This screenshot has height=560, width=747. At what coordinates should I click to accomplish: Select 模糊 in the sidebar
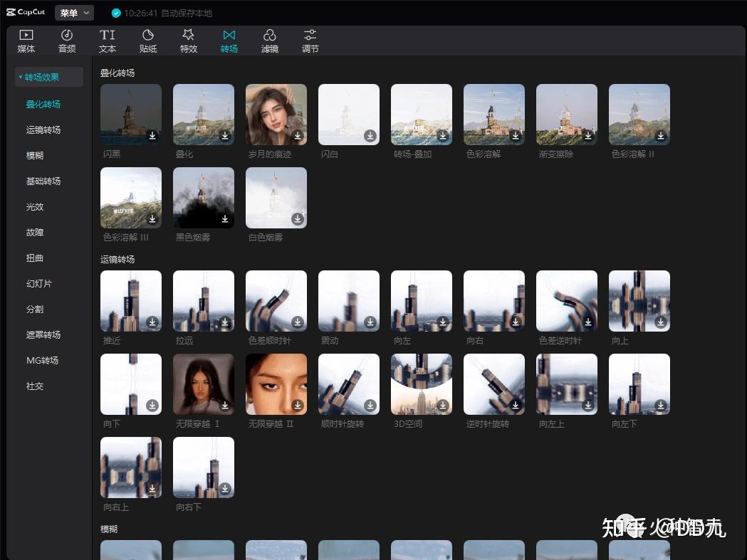coord(35,156)
